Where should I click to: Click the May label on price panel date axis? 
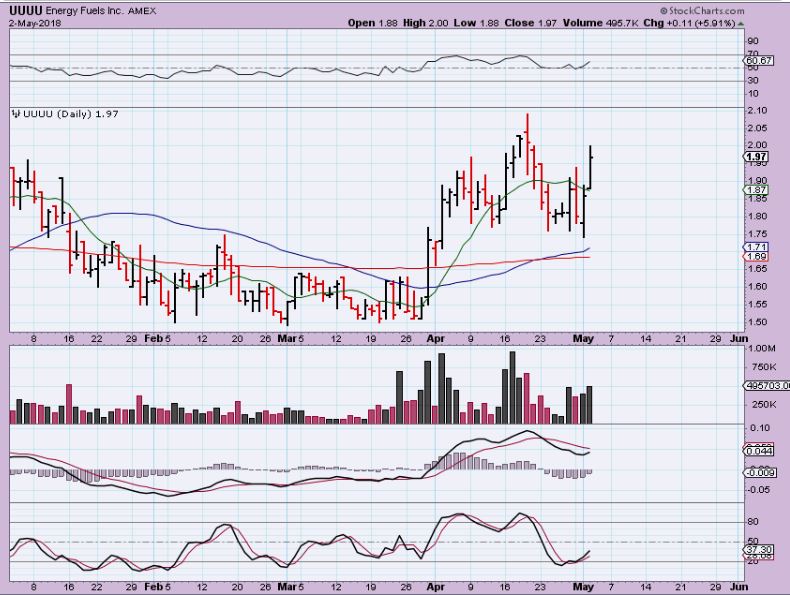(583, 339)
